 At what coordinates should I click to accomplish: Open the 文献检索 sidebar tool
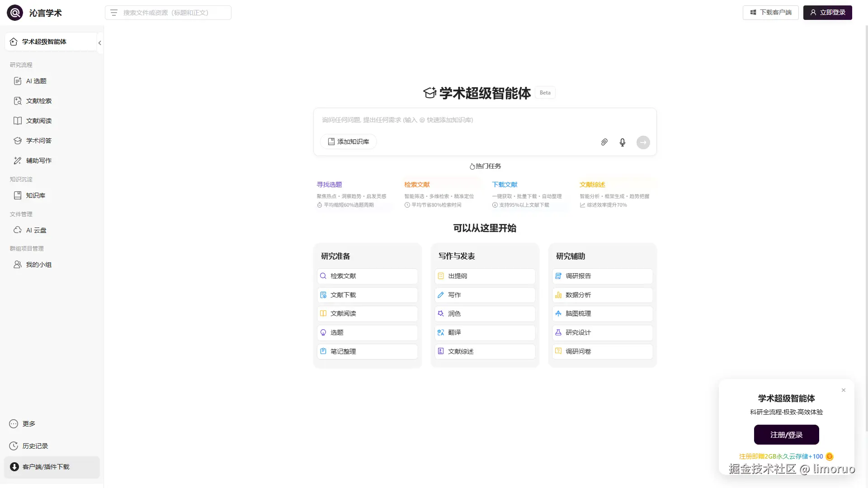(x=38, y=101)
